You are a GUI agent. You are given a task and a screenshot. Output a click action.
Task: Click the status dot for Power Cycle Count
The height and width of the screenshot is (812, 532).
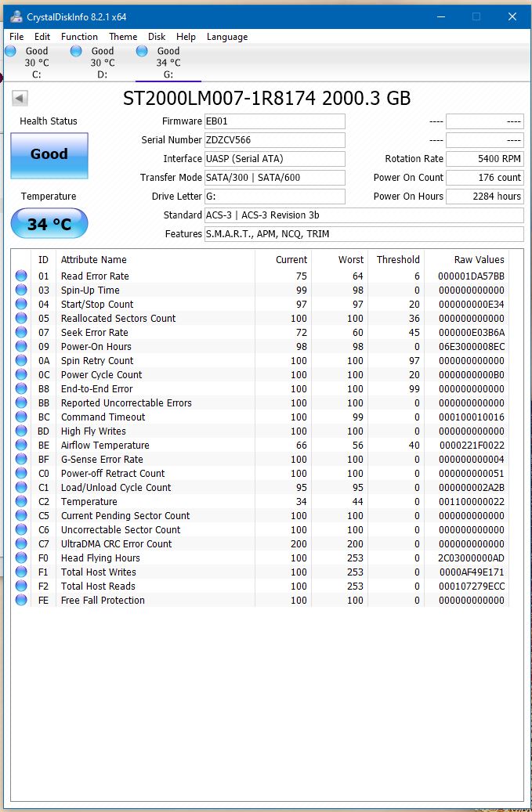pos(21,374)
